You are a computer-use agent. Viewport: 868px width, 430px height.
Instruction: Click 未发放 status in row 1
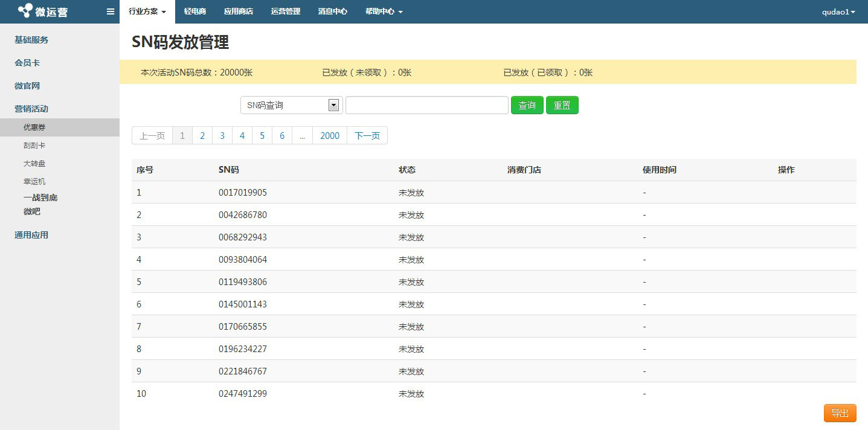pyautogui.click(x=411, y=193)
